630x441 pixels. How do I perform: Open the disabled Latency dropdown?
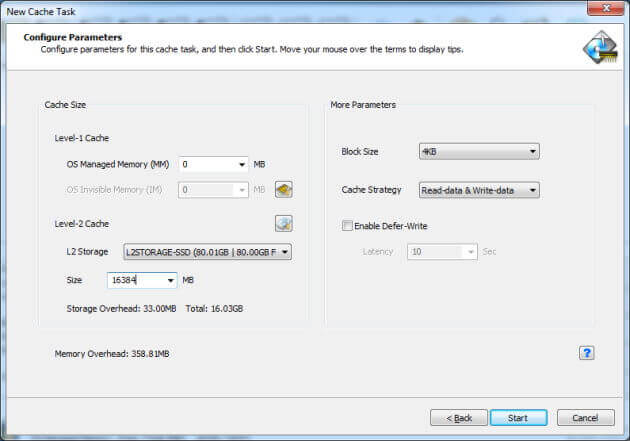pos(442,252)
